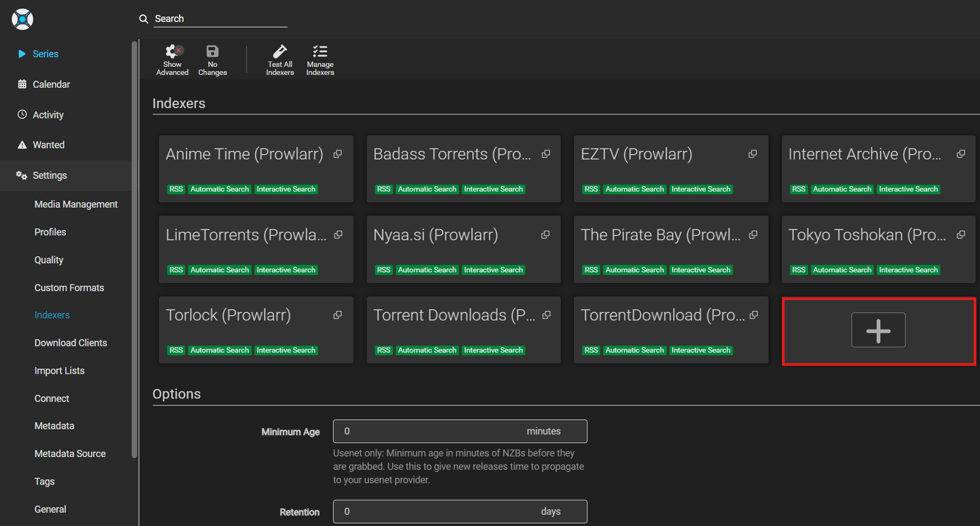Click the Retention days input field
The width and height of the screenshot is (980, 526).
click(459, 512)
